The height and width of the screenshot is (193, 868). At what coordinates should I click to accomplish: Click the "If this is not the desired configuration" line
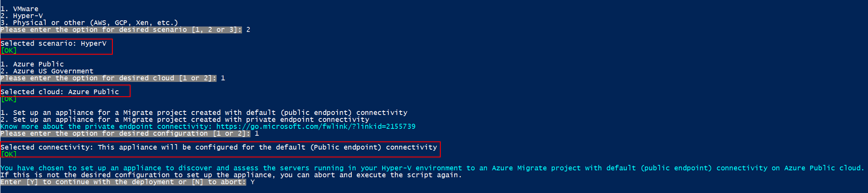point(231,175)
